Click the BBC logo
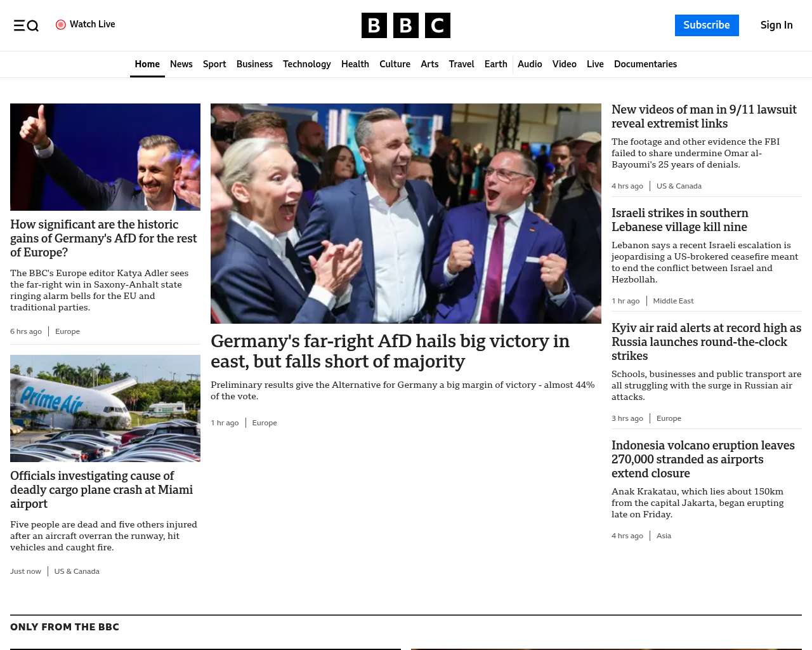The image size is (812, 650). tap(406, 25)
